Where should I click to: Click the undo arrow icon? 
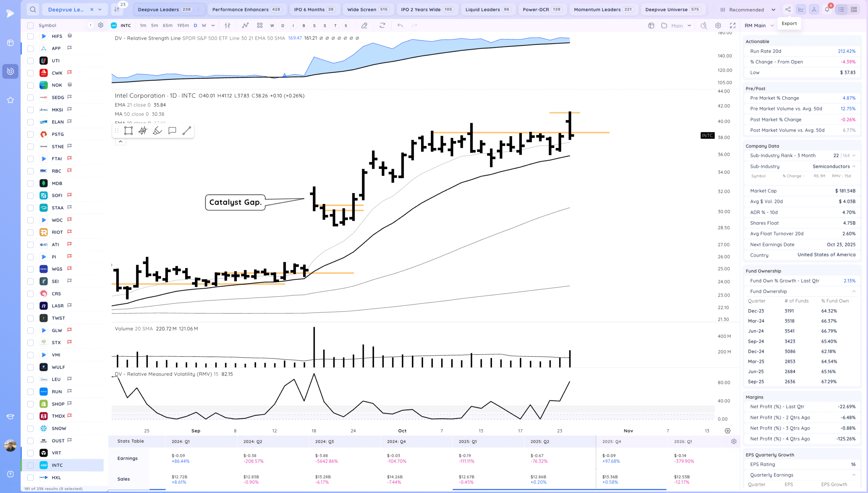point(400,25)
